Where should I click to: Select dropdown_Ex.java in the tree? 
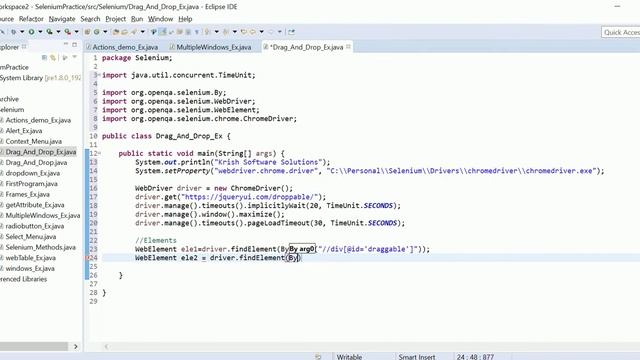pos(33,173)
